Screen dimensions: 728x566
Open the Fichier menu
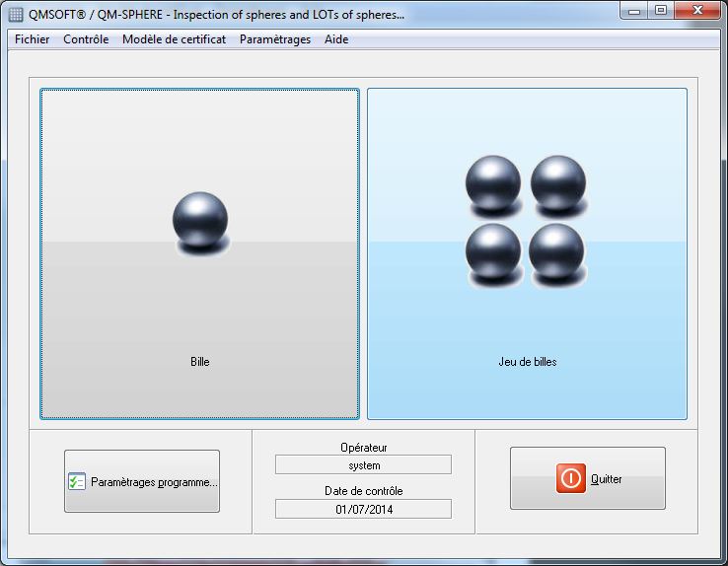[x=32, y=39]
